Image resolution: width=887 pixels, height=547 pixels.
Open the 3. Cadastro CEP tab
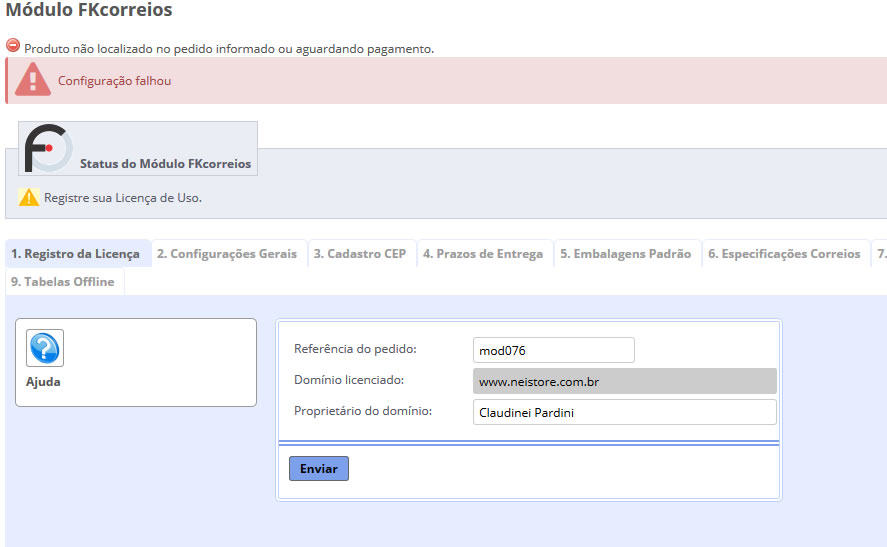click(362, 253)
